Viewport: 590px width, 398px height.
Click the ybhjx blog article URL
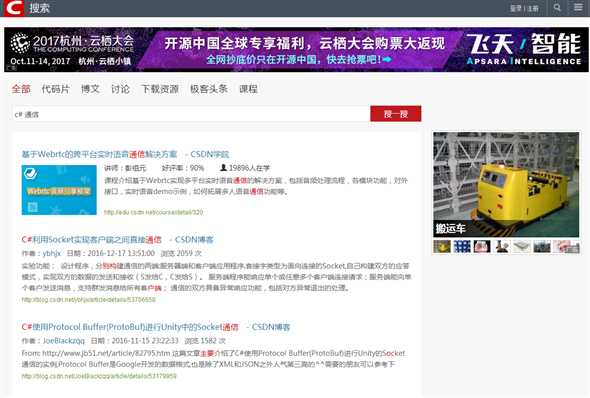tap(88, 300)
